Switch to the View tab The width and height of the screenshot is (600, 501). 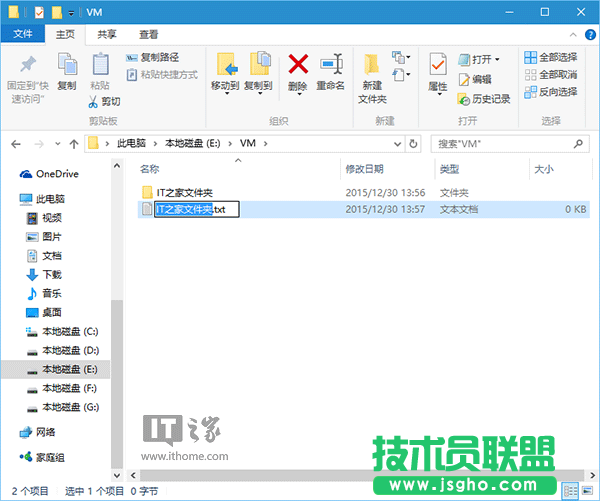click(x=148, y=34)
